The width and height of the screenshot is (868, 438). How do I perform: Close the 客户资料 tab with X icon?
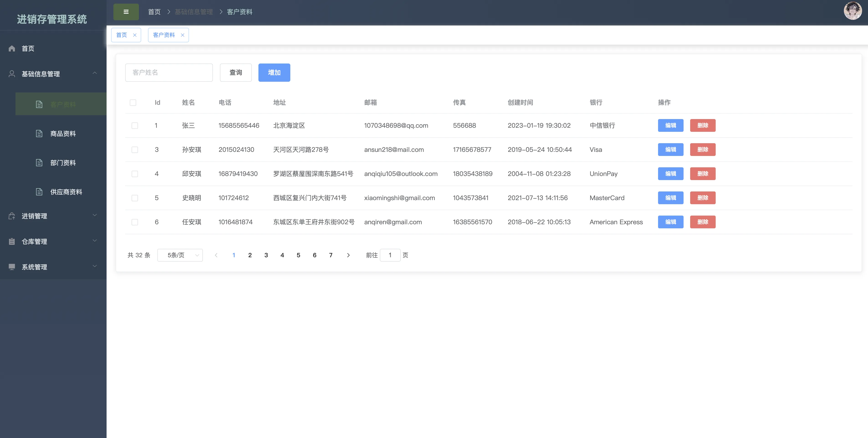183,35
